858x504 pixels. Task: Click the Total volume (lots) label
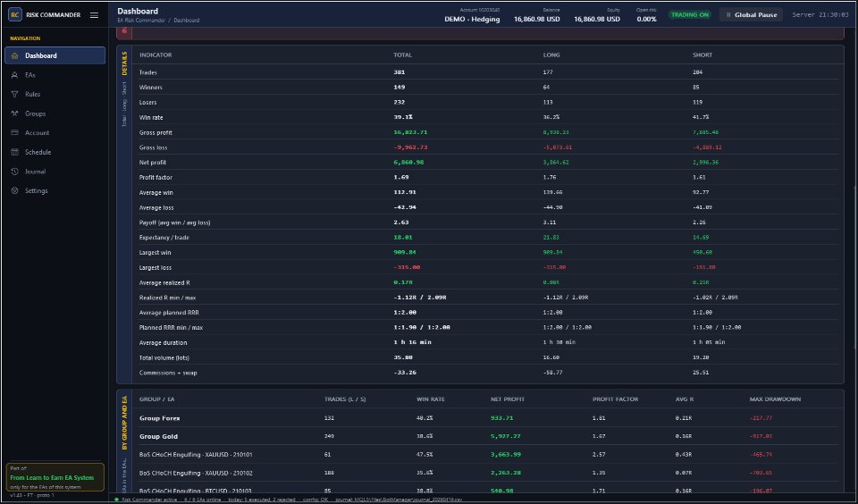click(163, 357)
